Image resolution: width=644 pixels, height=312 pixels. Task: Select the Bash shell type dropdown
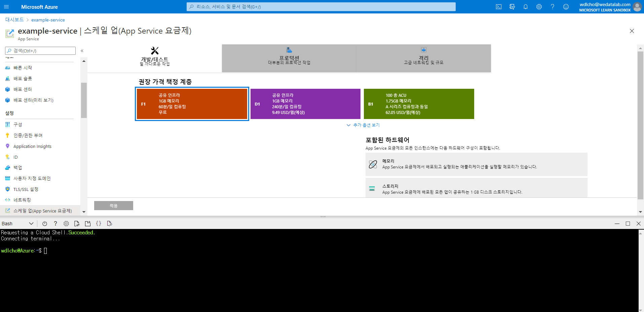point(17,224)
